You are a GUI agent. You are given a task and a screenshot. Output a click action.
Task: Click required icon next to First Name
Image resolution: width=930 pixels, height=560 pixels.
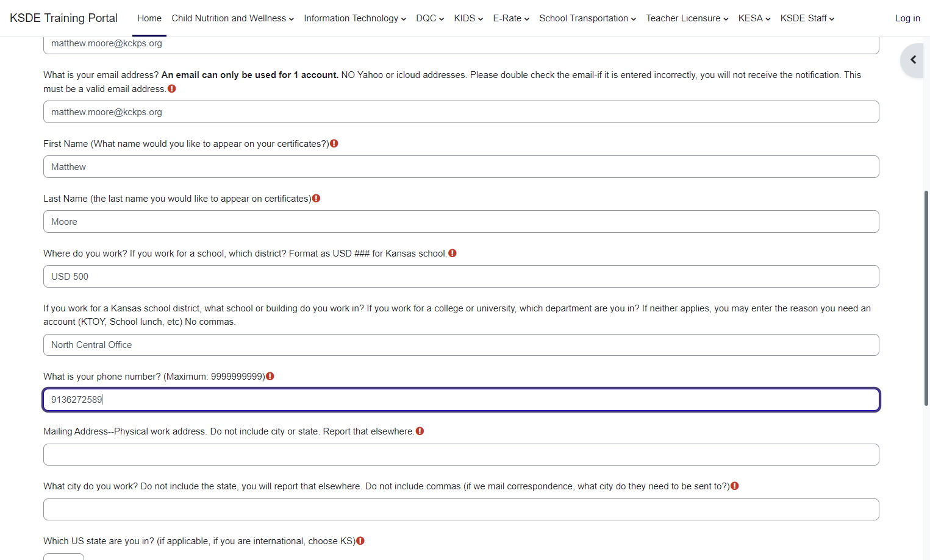(x=334, y=144)
